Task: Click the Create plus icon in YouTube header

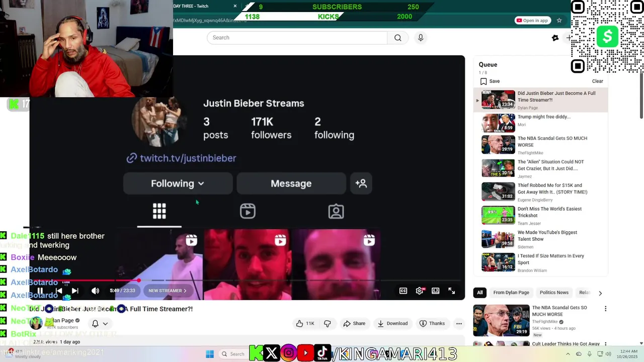Action: (569, 38)
